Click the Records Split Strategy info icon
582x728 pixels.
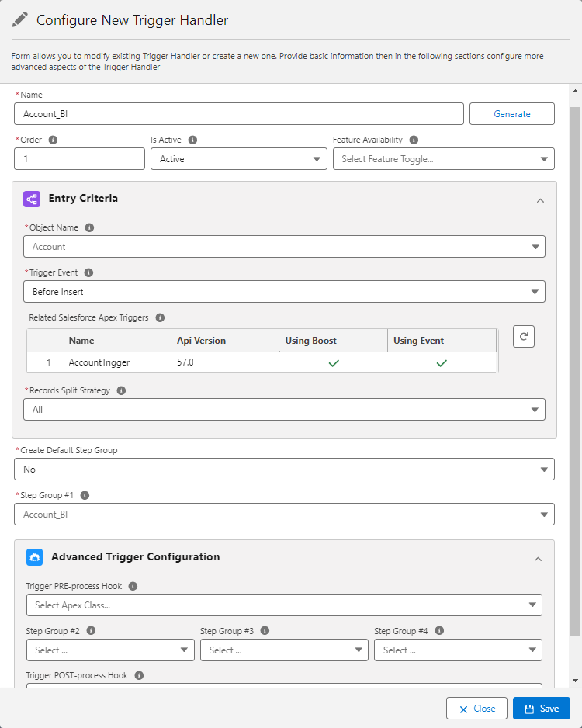121,391
